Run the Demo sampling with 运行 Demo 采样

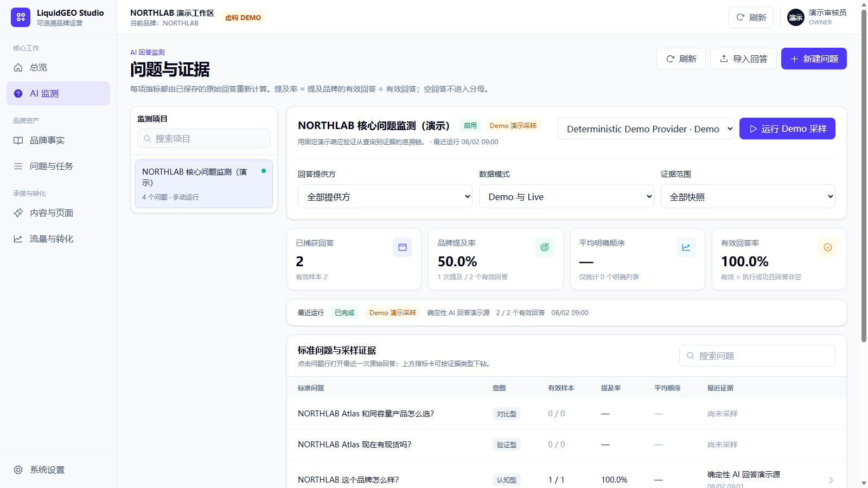787,129
